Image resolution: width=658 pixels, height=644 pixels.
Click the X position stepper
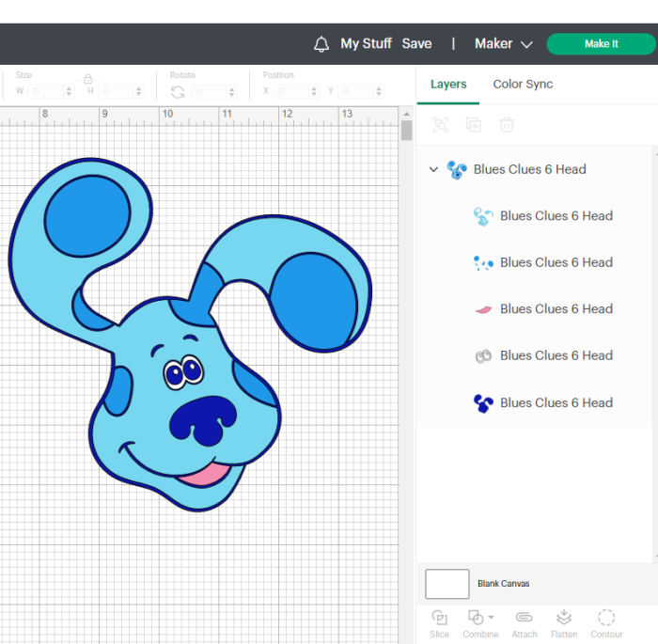[313, 91]
